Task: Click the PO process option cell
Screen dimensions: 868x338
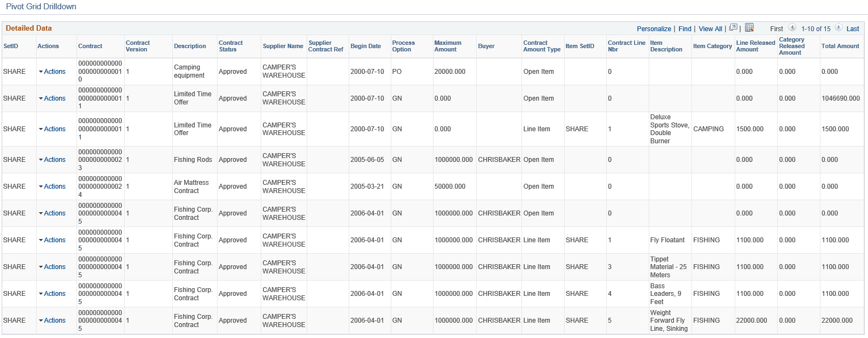Action: point(397,72)
